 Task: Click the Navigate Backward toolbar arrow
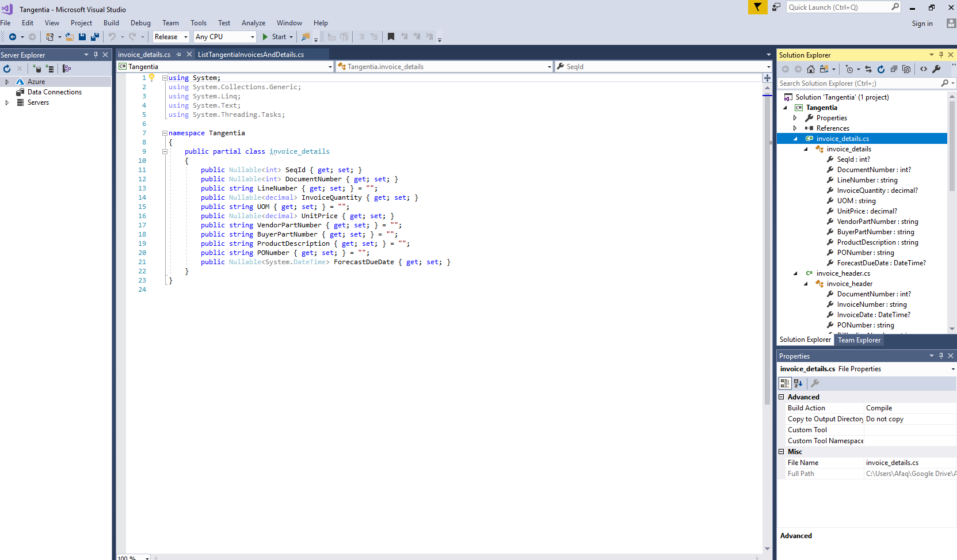click(12, 37)
